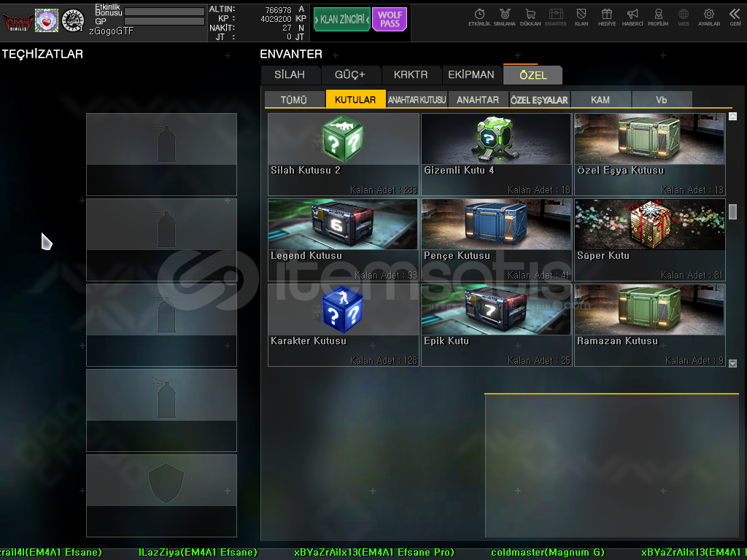Screen dimensions: 747x560
Task: Open the Ayarlar settings gear
Action: (709, 17)
